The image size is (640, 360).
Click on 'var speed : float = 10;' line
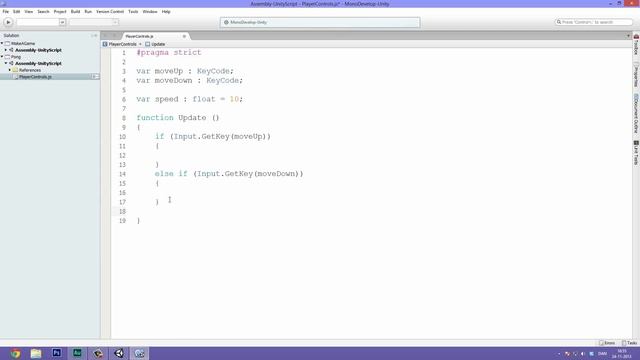pos(189,99)
